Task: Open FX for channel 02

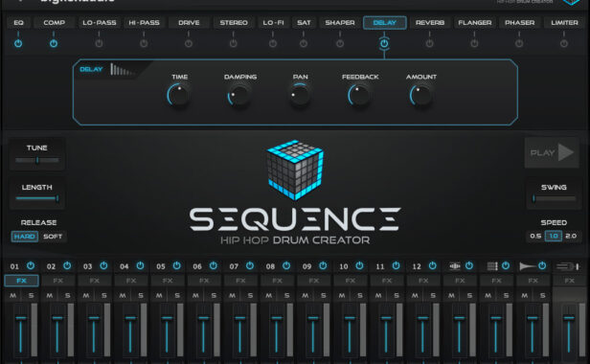Action: click(x=57, y=281)
